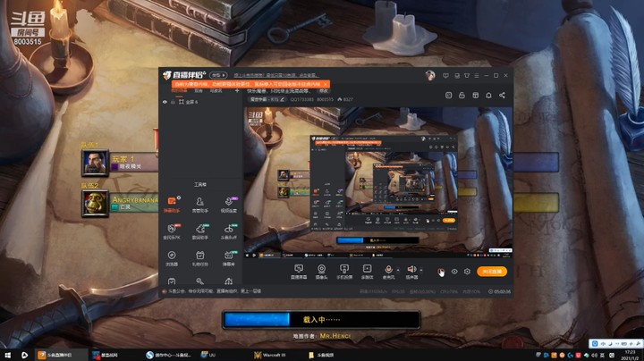The image size is (644, 361).
Task: Switch to Warcraft III in the taskbar
Action: 271,355
